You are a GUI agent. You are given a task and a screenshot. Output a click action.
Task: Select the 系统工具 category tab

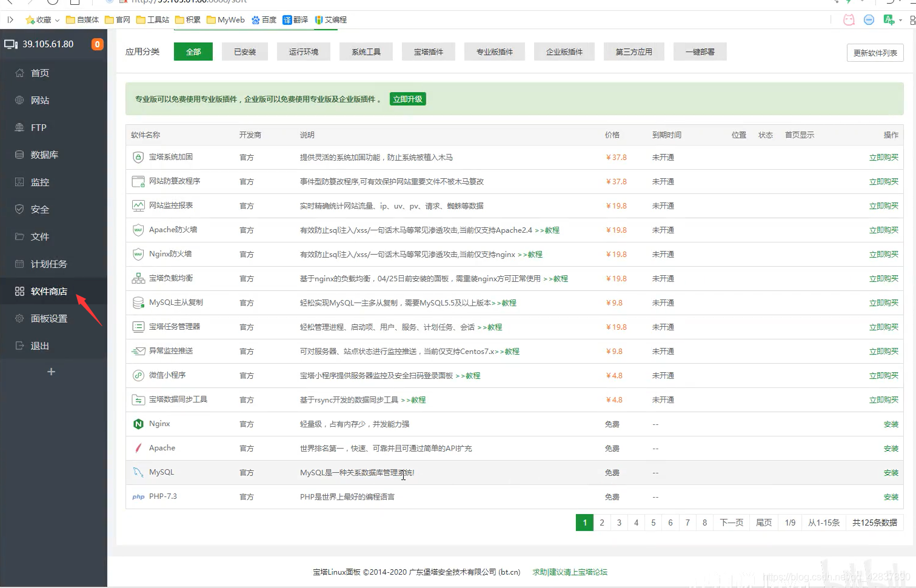click(366, 52)
